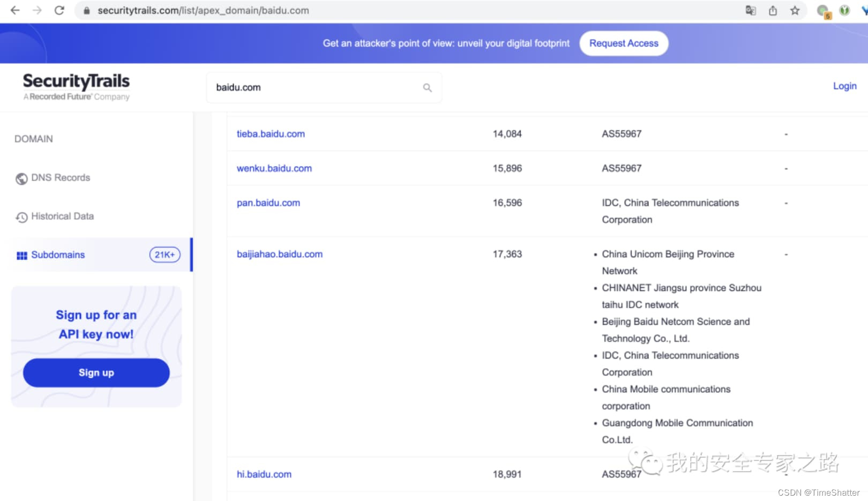Click China Unicom Beijing Province Network entry

(668, 263)
